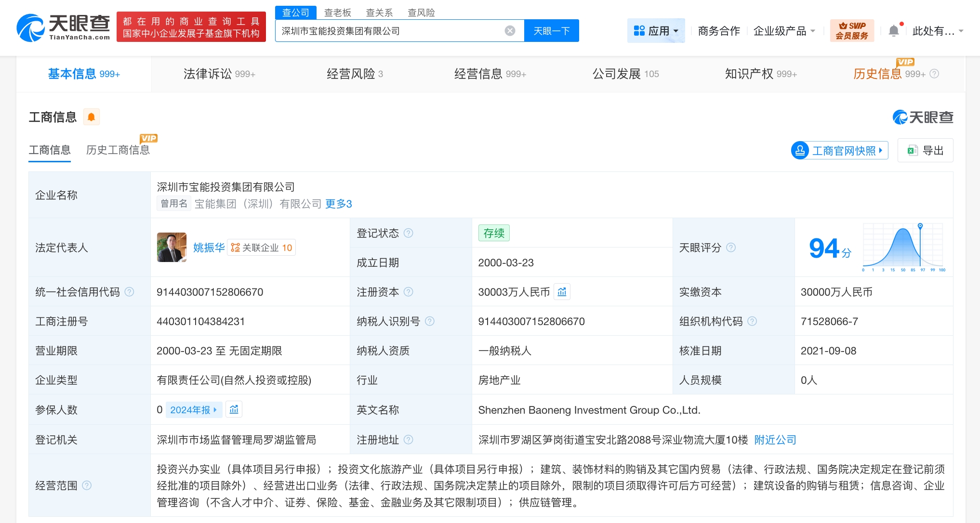Click the 天眼一下 search button
The width and height of the screenshot is (980, 523).
[551, 30]
